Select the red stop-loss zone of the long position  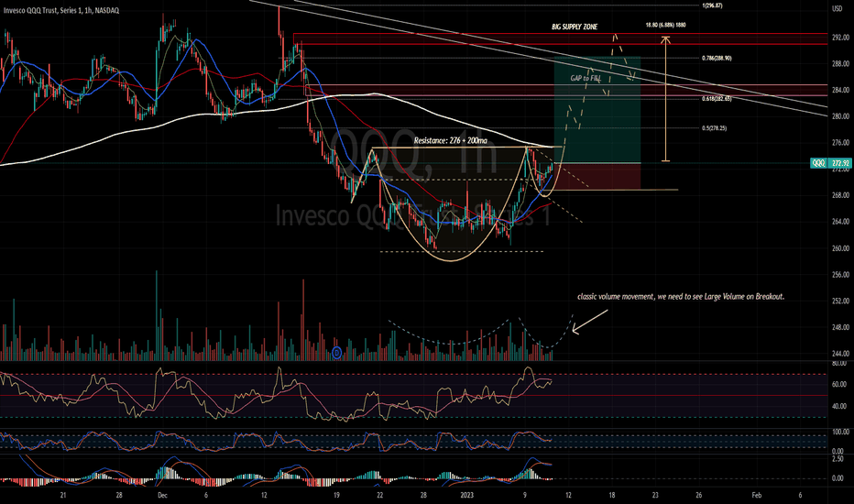[x=597, y=176]
